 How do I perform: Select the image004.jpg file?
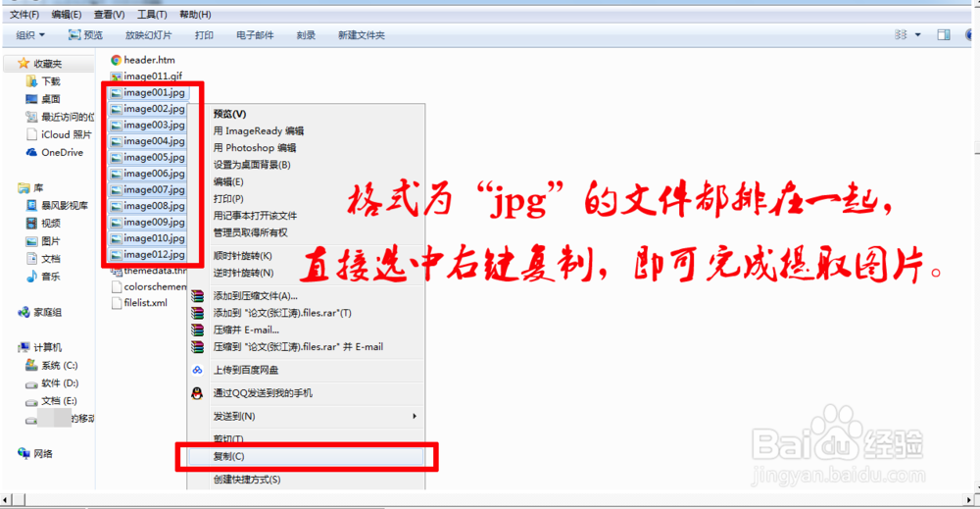(148, 141)
